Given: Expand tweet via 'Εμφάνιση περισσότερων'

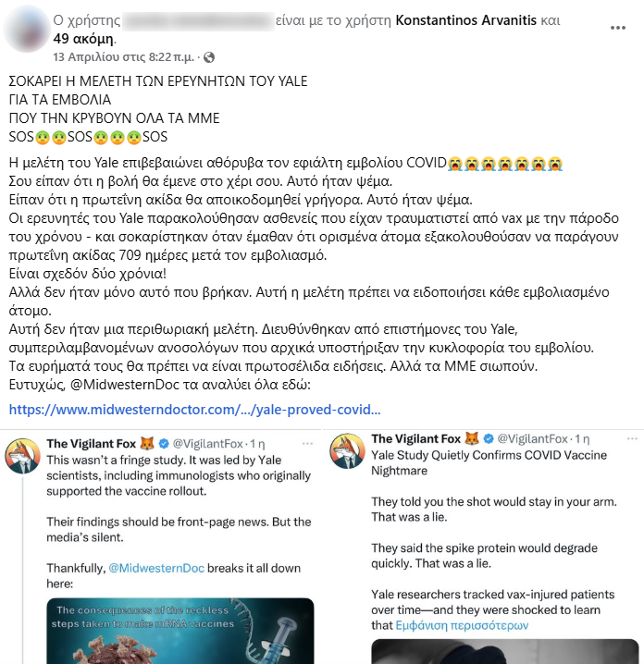Looking at the screenshot, I should 462,625.
